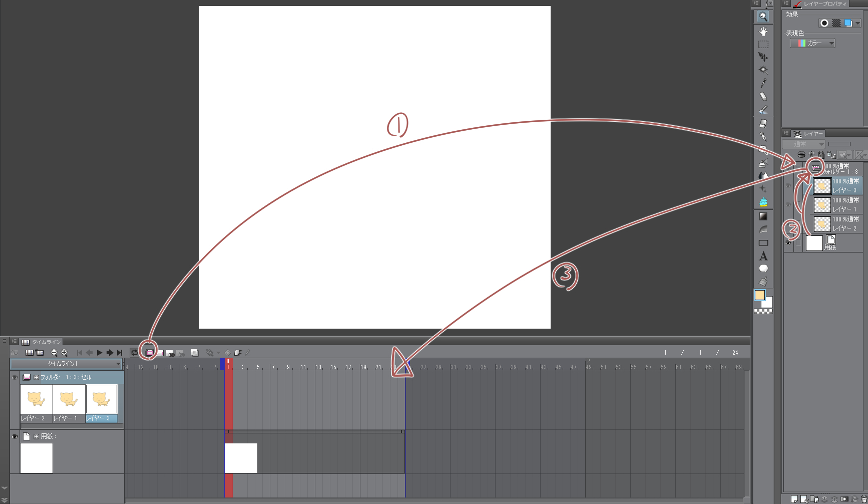This screenshot has width=868, height=504.
Task: Add a keyframe with the diamond icon
Action: (x=227, y=353)
